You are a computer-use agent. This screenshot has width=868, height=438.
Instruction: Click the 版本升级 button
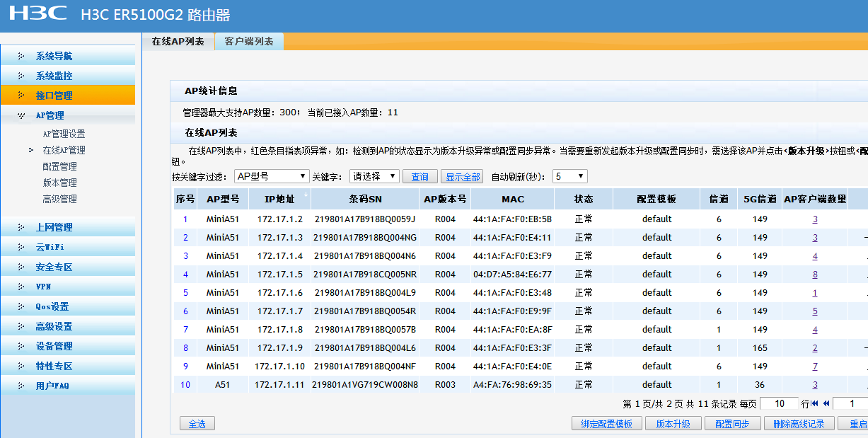[672, 424]
